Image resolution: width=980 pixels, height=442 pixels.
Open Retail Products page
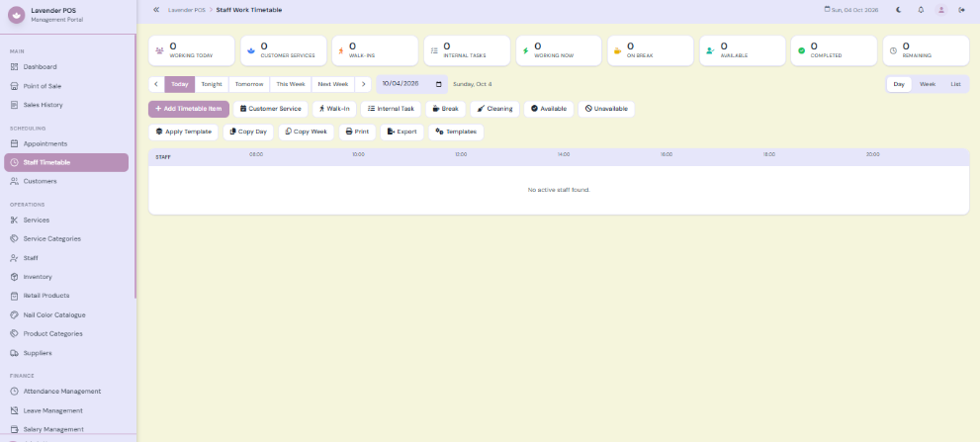(66, 296)
